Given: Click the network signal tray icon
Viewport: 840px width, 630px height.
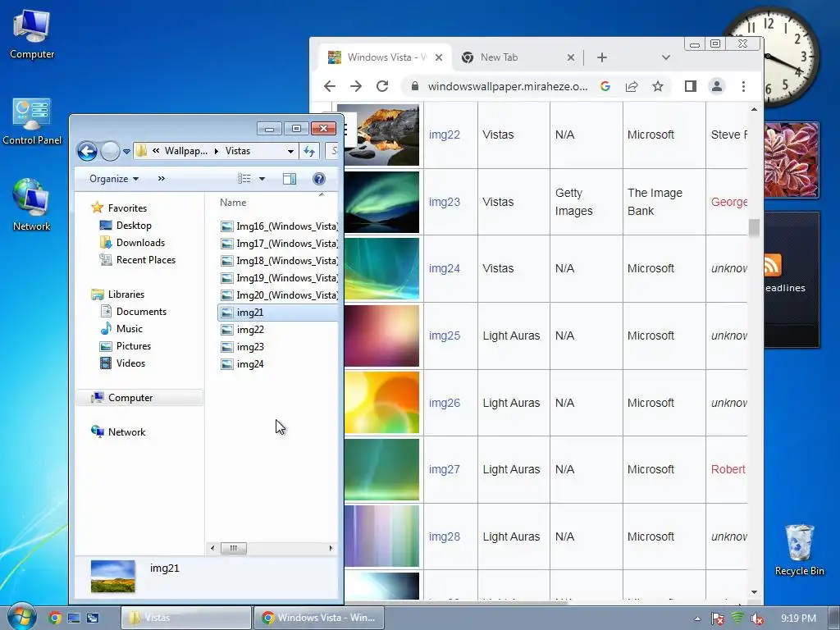Looking at the screenshot, I should [737, 619].
